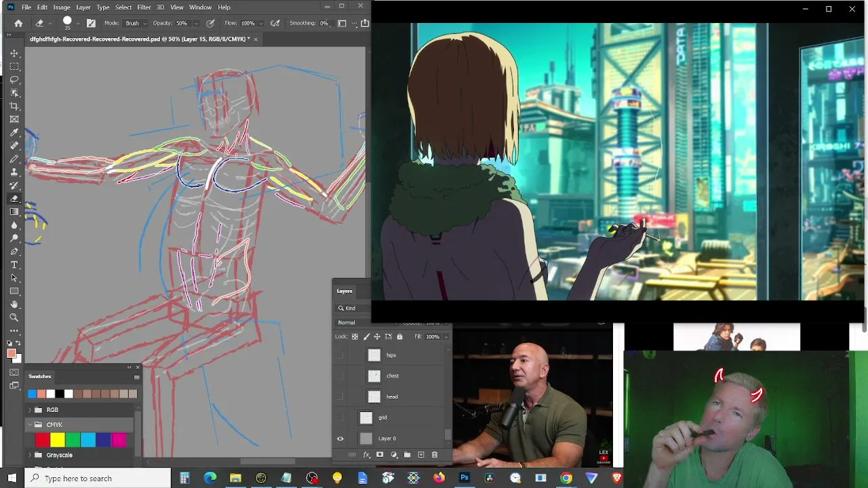868x488 pixels.
Task: Open the eraser Mode dropdown
Action: (136, 23)
